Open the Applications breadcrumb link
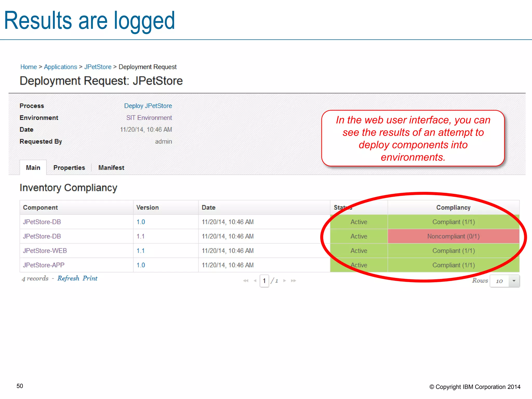The height and width of the screenshot is (399, 532). tap(61, 67)
